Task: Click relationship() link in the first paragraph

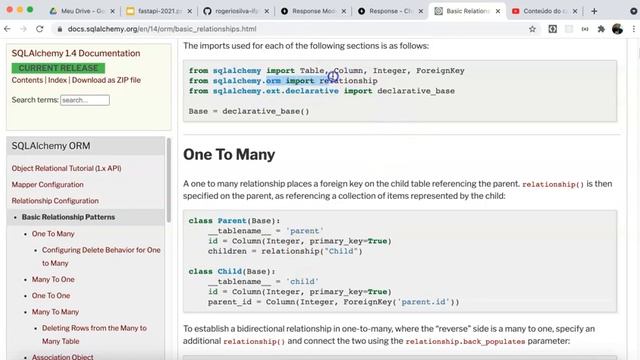Action: pyautogui.click(x=553, y=184)
